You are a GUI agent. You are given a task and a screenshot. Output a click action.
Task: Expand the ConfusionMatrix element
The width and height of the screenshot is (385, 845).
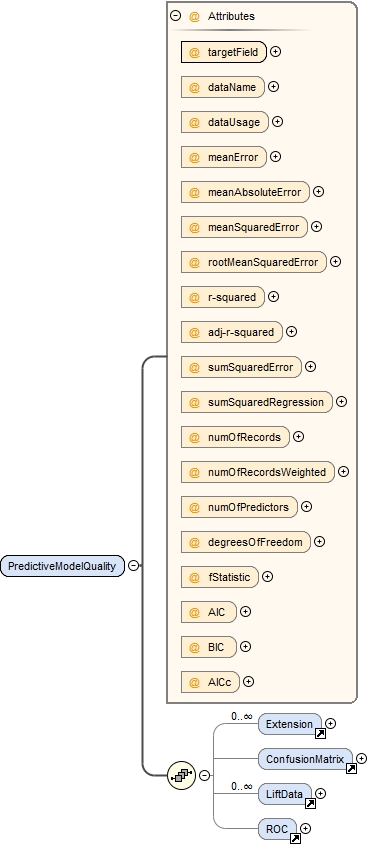(x=361, y=759)
